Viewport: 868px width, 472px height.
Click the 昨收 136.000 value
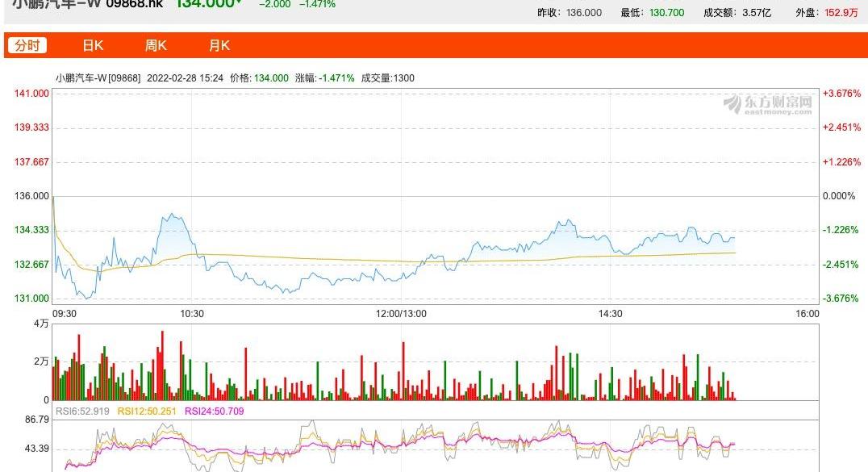pyautogui.click(x=584, y=13)
